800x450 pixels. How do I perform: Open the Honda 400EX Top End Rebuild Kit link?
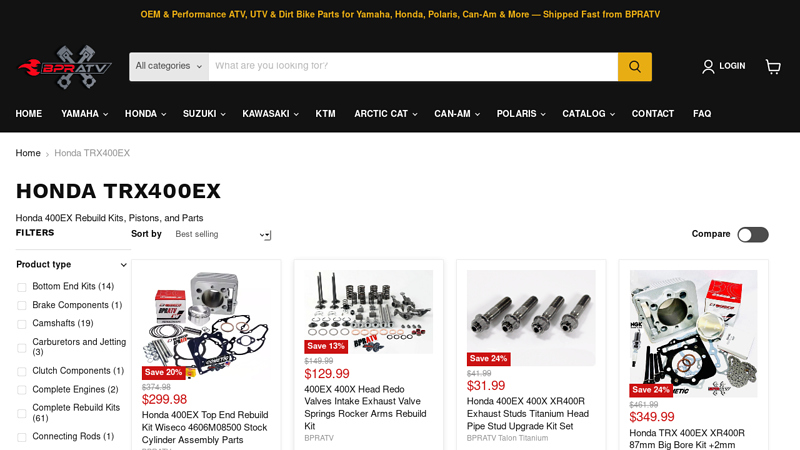205,428
